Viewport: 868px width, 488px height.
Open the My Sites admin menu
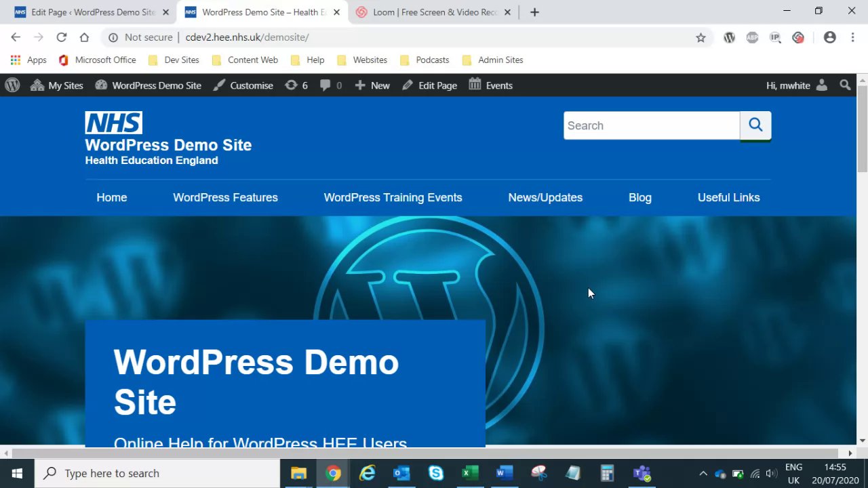tap(57, 85)
